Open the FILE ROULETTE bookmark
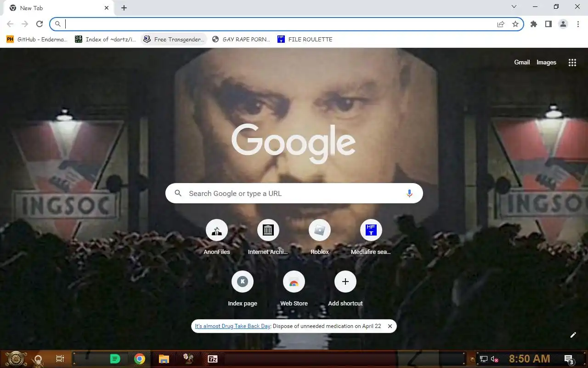This screenshot has width=588, height=368. tap(305, 39)
